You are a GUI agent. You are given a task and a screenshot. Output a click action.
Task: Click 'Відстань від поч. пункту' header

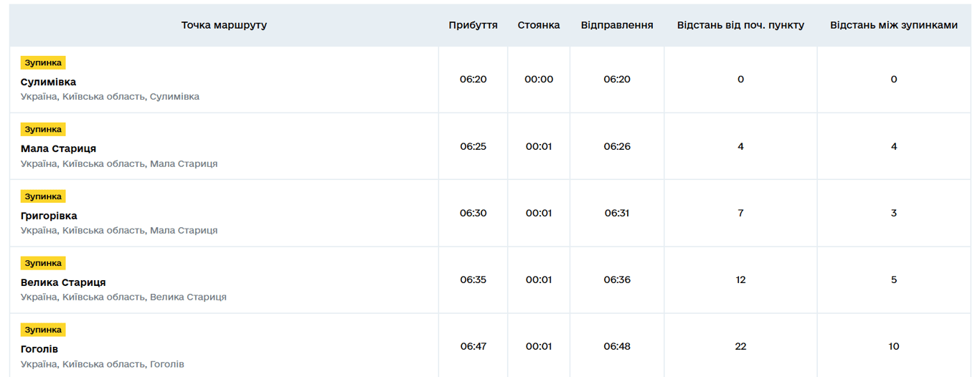click(740, 25)
